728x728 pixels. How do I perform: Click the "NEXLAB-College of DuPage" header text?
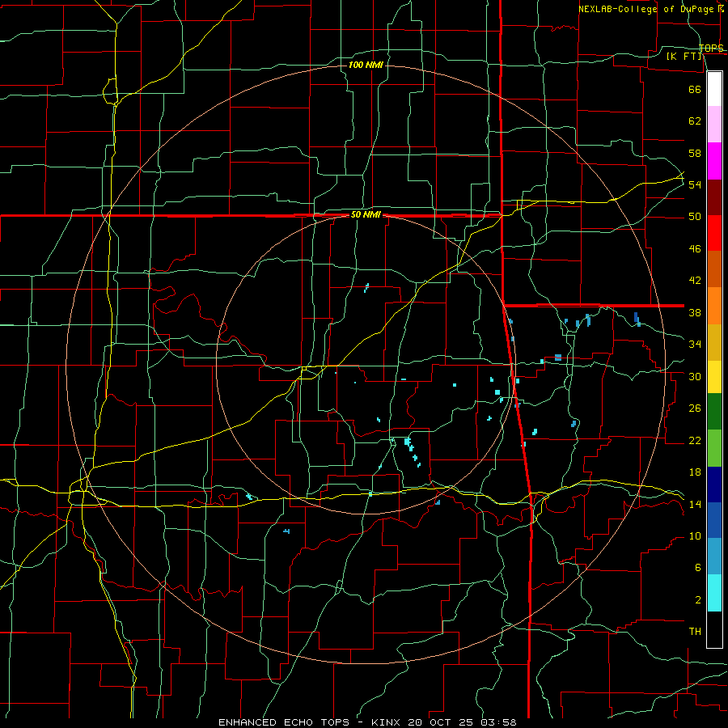coord(646,9)
